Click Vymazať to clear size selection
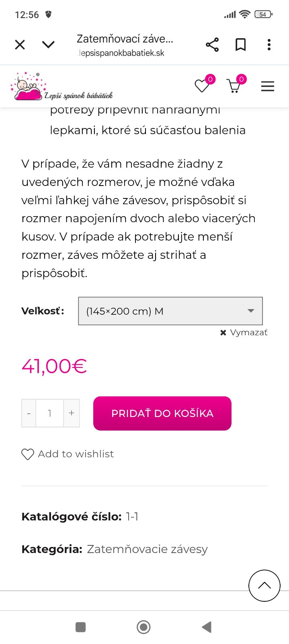289x644 pixels. [x=244, y=332]
